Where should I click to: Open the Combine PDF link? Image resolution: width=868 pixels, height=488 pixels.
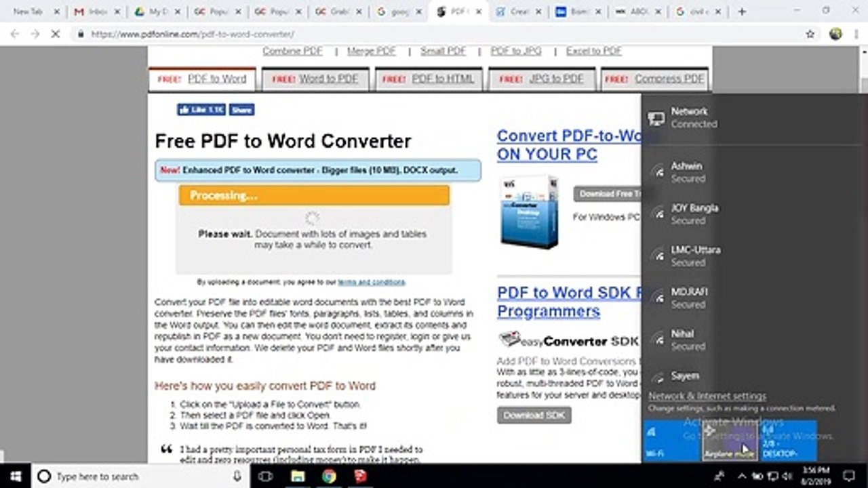click(292, 51)
